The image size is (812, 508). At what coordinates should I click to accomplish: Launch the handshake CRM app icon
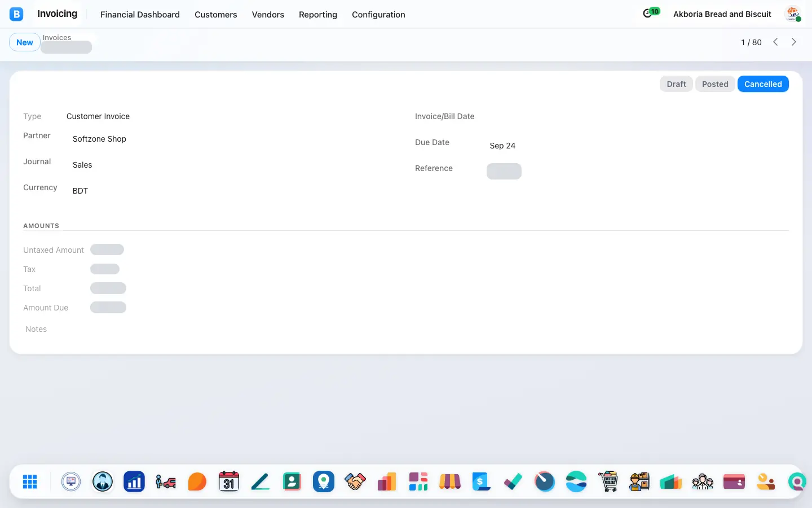coord(355,481)
